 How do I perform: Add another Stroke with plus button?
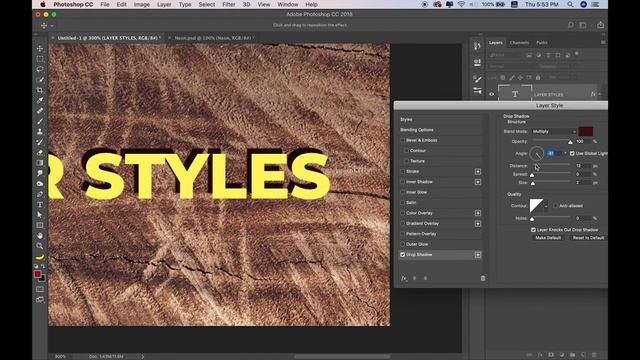[478, 171]
